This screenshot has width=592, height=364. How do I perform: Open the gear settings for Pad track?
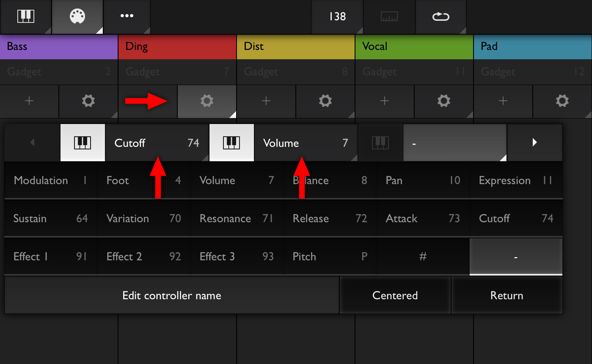tap(562, 101)
